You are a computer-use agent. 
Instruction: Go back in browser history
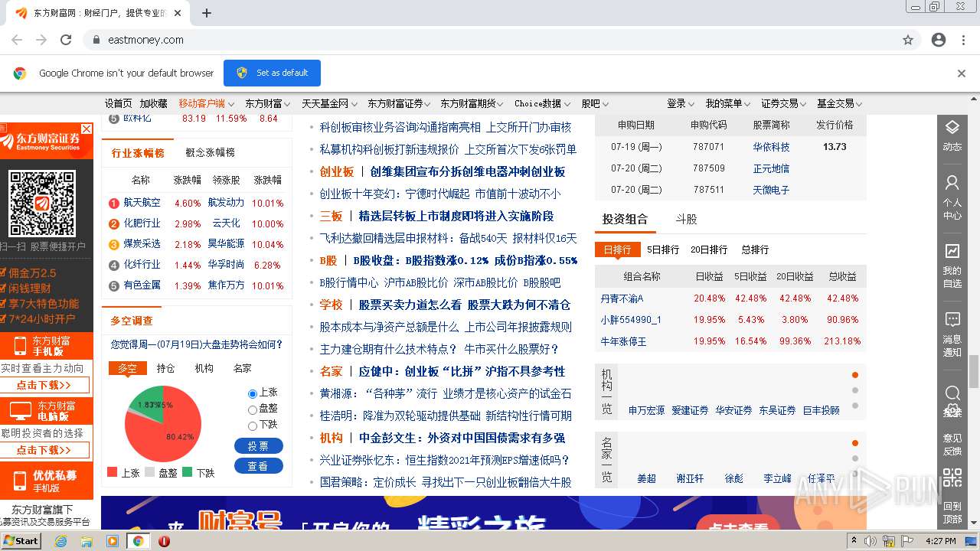[x=17, y=40]
